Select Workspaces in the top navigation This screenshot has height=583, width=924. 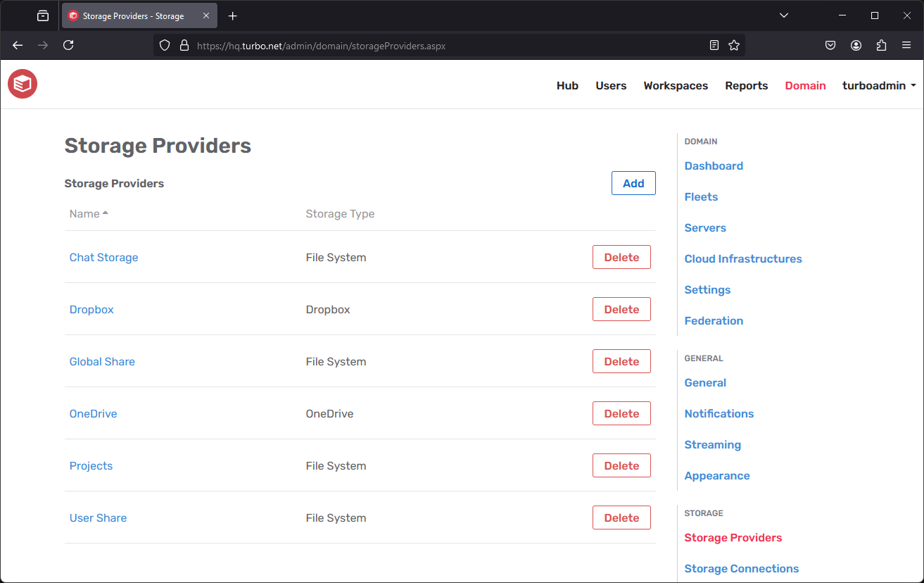pyautogui.click(x=675, y=85)
